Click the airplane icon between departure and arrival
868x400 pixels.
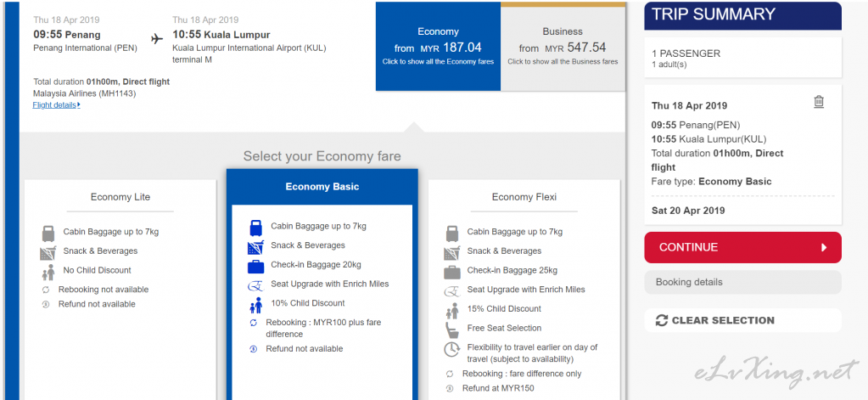pyautogui.click(x=157, y=39)
